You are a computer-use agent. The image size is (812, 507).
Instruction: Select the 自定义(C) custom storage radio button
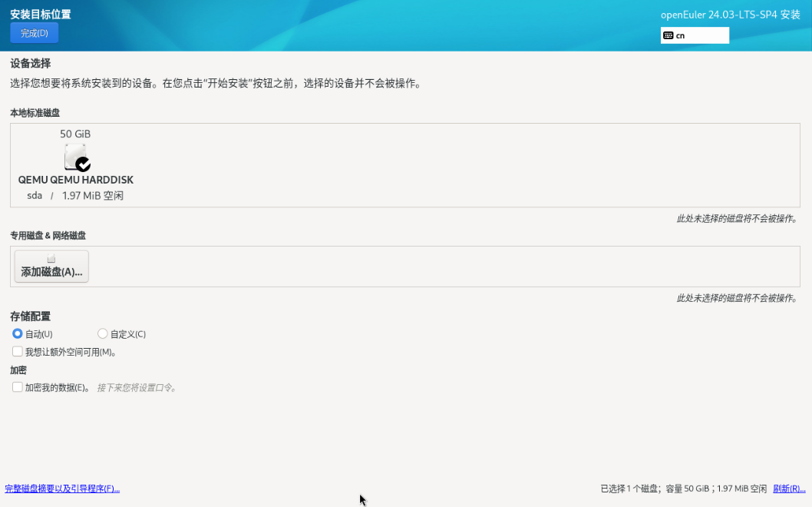[103, 333]
